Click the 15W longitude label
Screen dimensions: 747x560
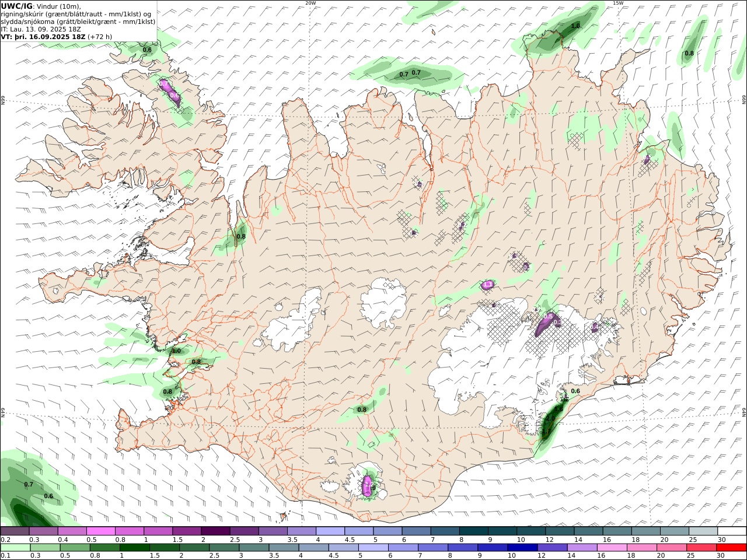click(618, 3)
